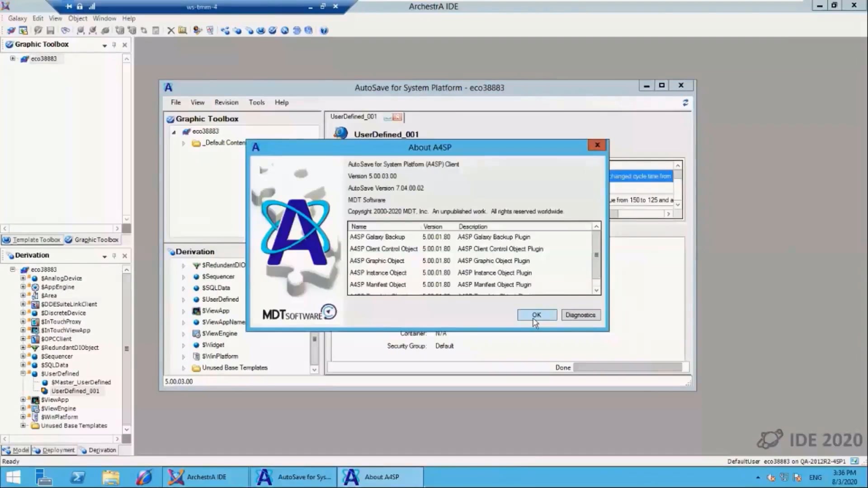The height and width of the screenshot is (488, 868).
Task: Click the user/security icon in IDE toolbar
Action: click(198, 30)
